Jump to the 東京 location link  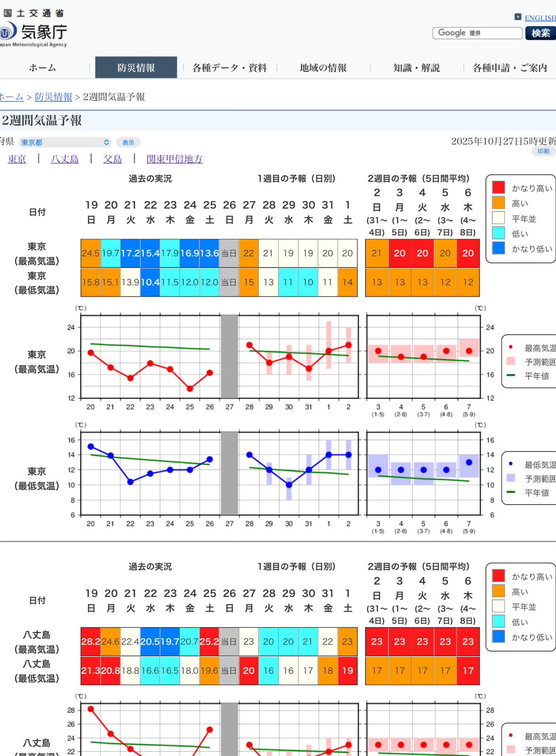[x=17, y=159]
